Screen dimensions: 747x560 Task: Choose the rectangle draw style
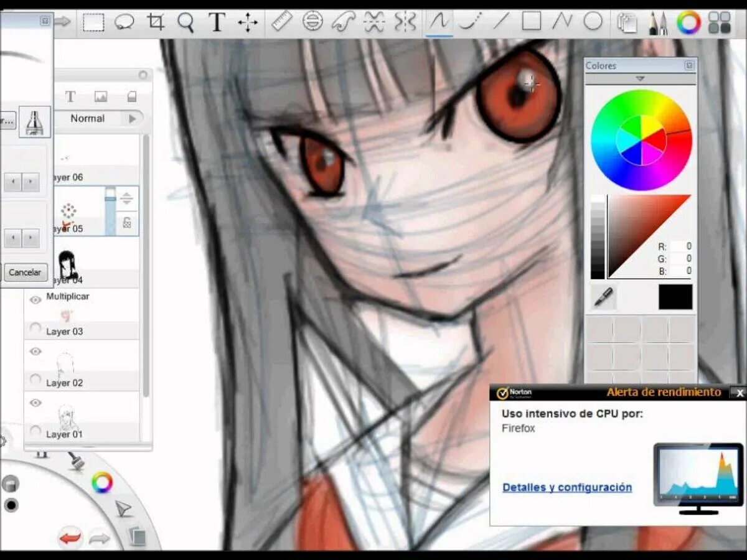click(x=531, y=22)
